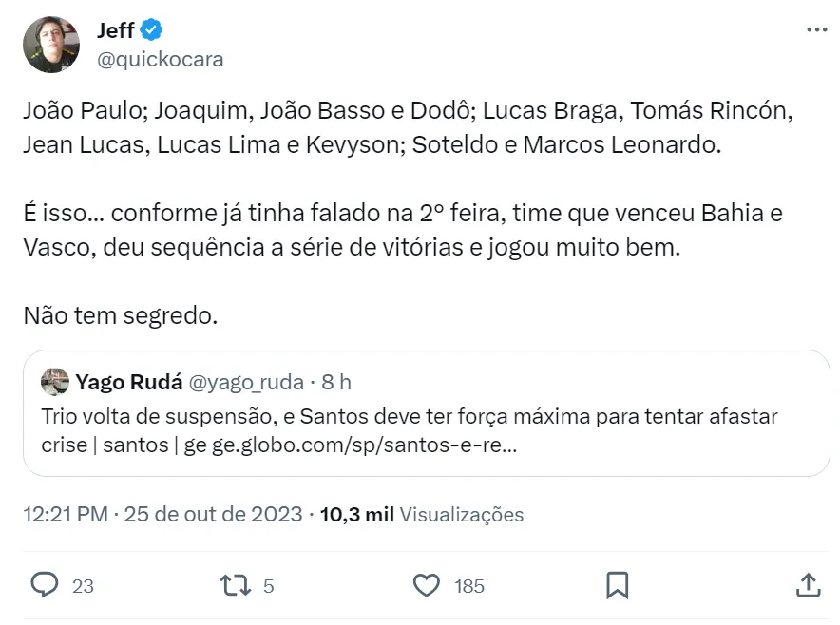Click the 23 replies count
Viewport: 840px width, 625px height.
pyautogui.click(x=83, y=586)
